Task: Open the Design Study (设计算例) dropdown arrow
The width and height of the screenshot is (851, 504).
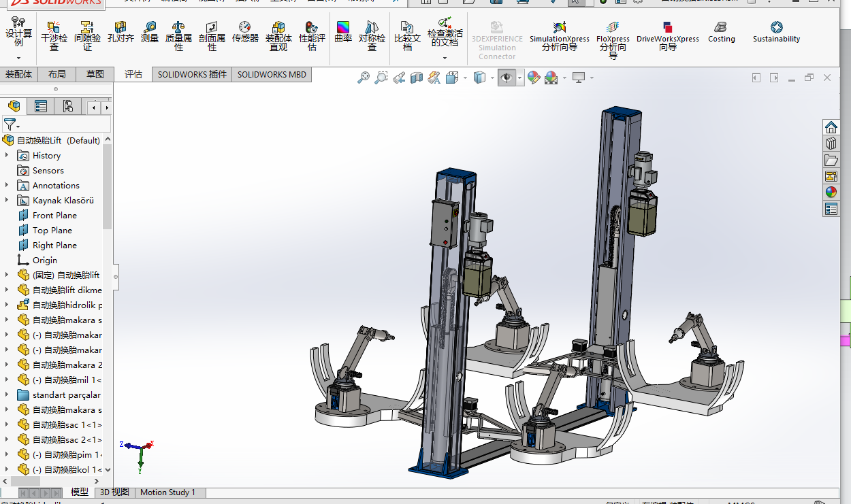Action: coord(18,58)
